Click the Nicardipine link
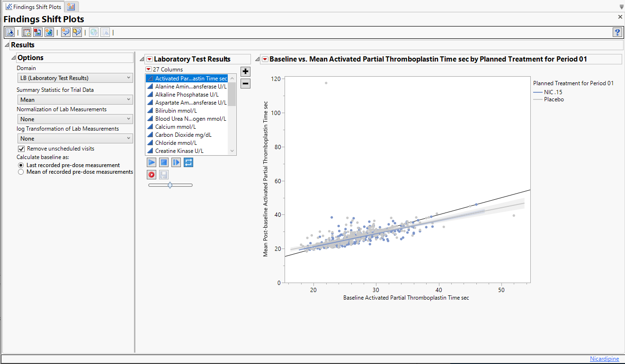 (x=604, y=359)
